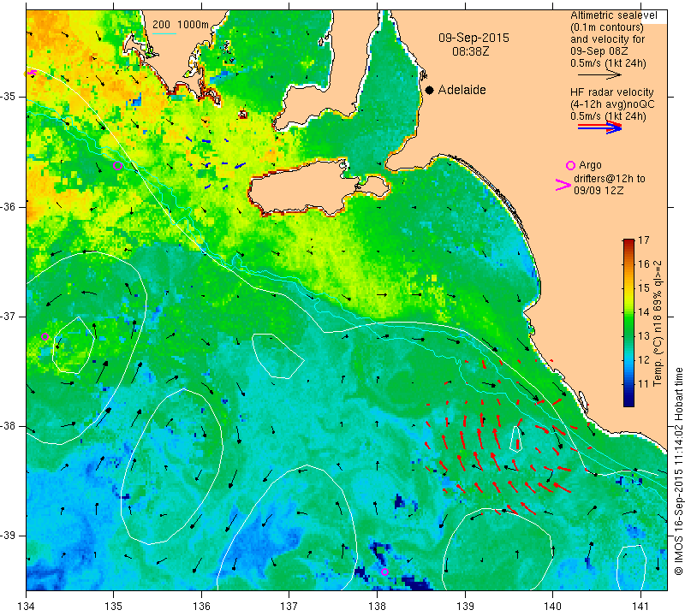Click the longitude axis label 134
685x616 pixels.
27,607
